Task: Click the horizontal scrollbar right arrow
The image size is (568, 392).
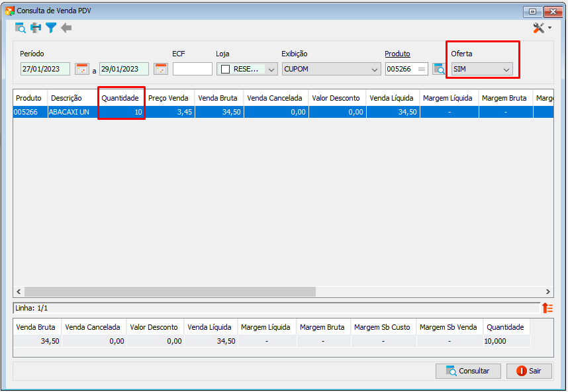Action: tap(547, 291)
